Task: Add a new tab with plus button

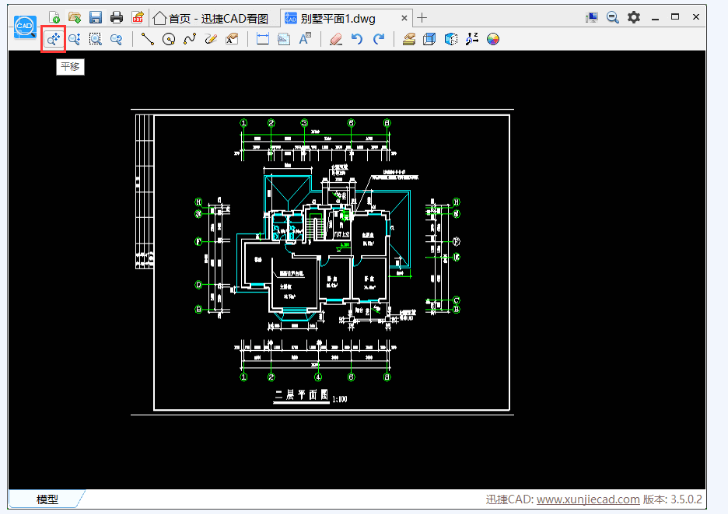Action: 422,18
